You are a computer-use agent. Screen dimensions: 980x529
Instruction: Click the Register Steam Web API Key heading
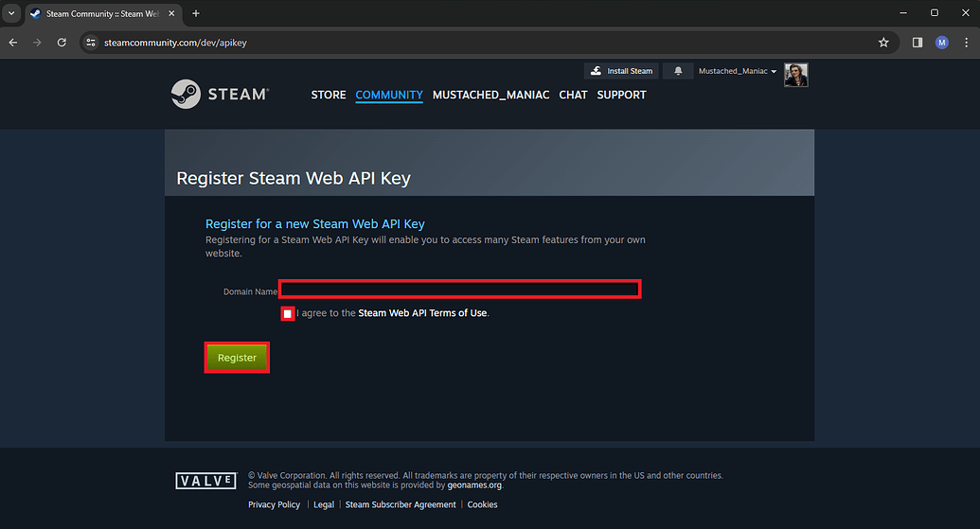click(294, 179)
